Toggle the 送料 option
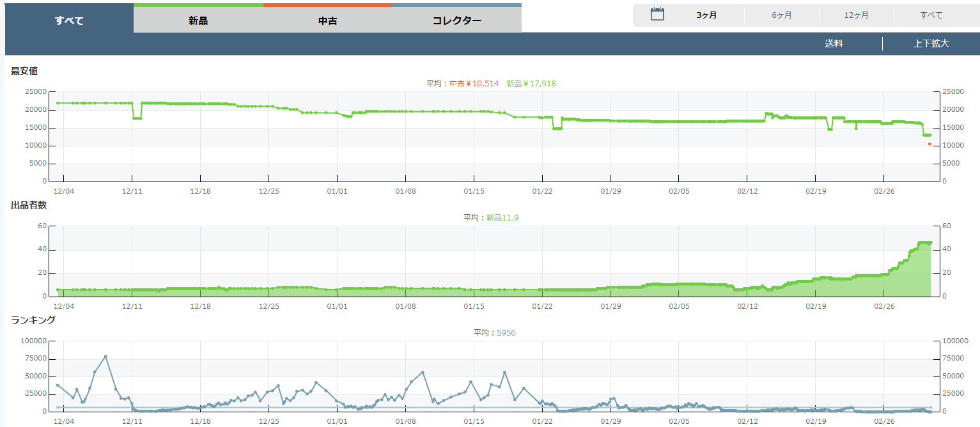 (x=834, y=43)
